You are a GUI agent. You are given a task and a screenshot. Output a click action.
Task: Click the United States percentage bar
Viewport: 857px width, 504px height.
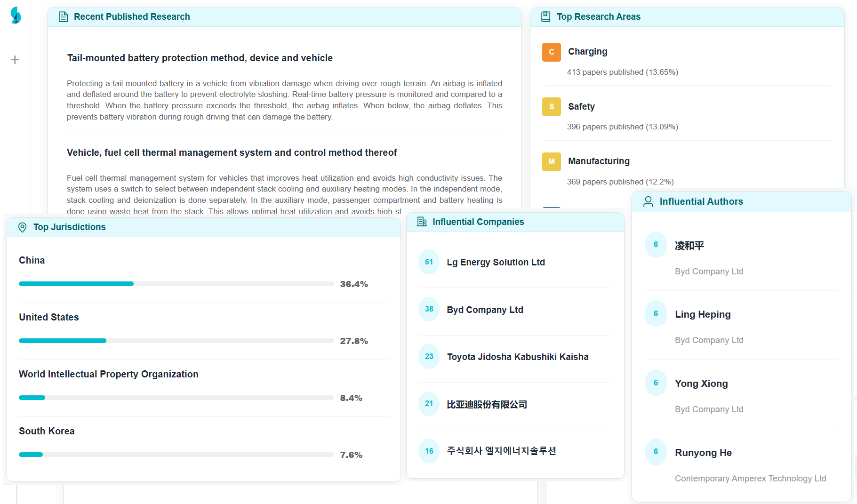coord(176,341)
